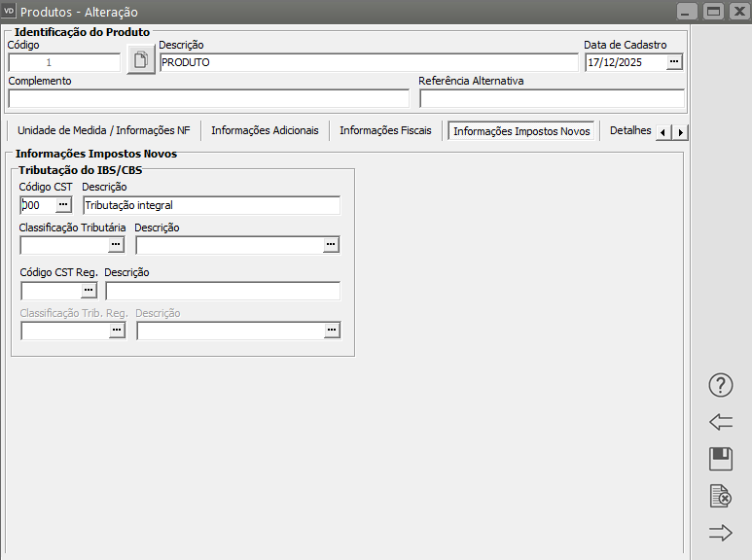The height and width of the screenshot is (560, 752).
Task: Save the product with the floppy disk icon
Action: tap(720, 459)
